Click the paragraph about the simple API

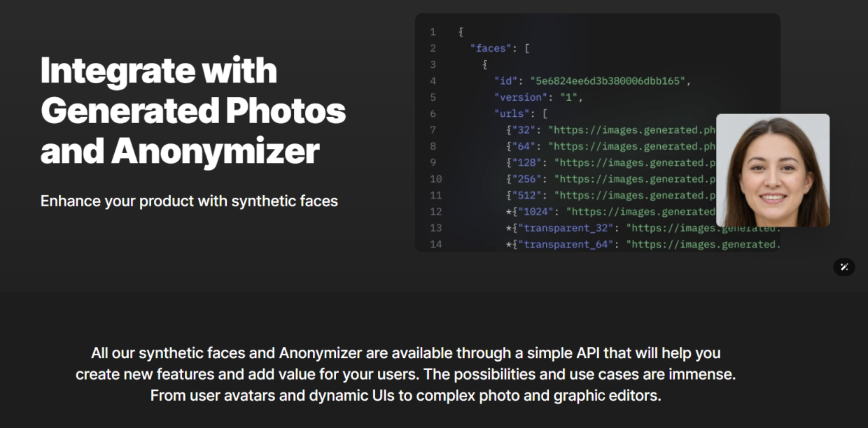tap(405, 374)
